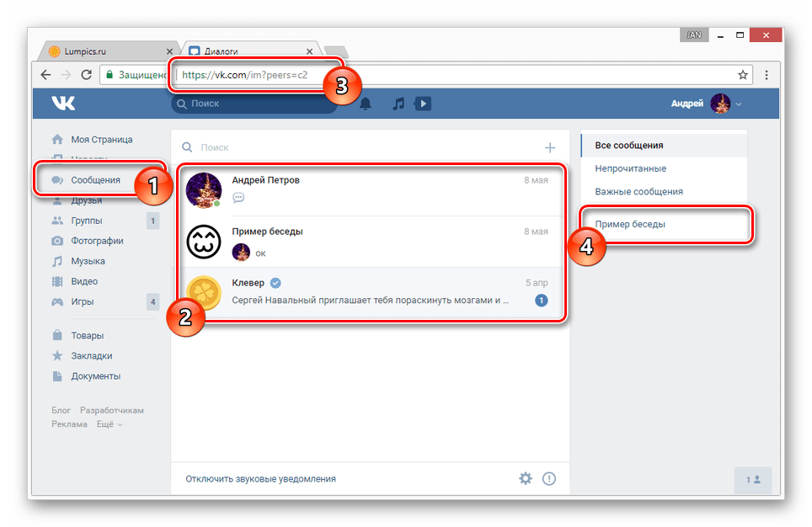The image size is (812, 527).
Task: Close the Lumpics.ru tab
Action: tap(169, 51)
